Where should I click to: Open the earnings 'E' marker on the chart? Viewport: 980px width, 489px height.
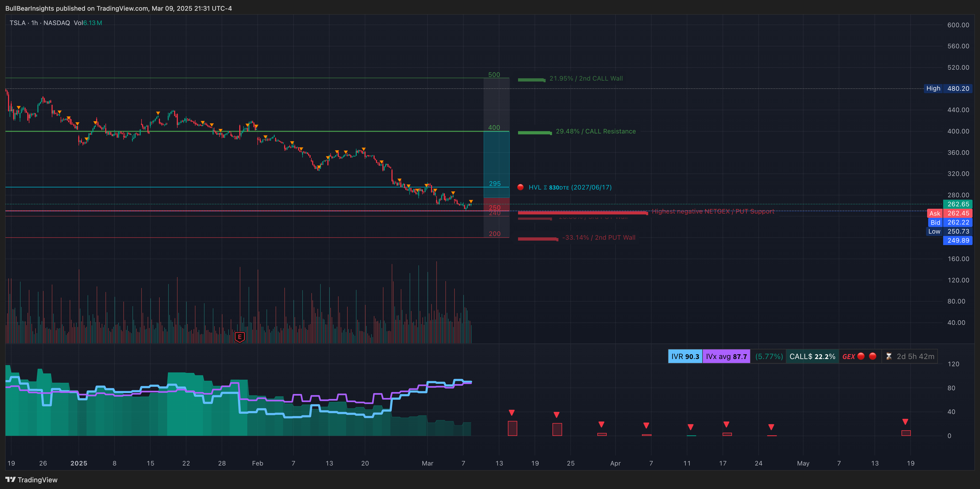coord(240,337)
